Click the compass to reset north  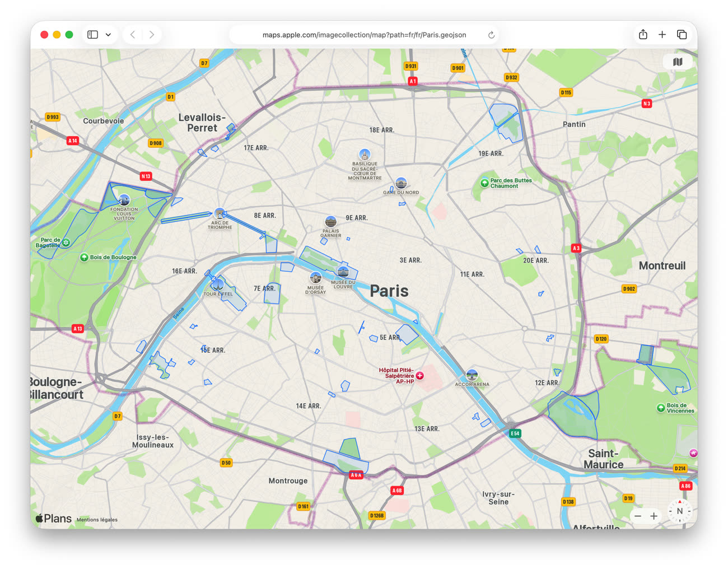click(x=680, y=511)
